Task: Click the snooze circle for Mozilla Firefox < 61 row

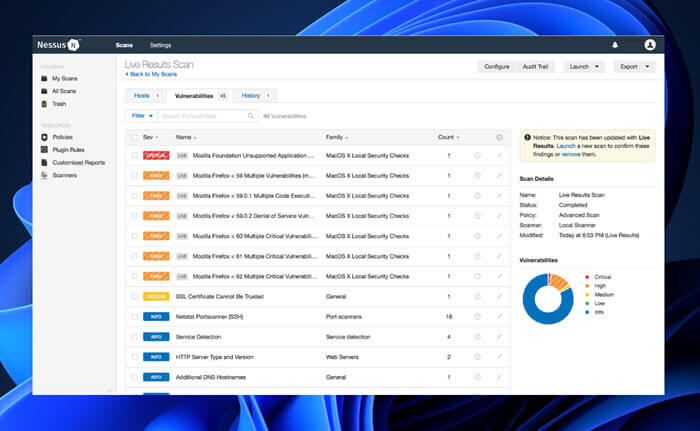Action: [x=477, y=256]
